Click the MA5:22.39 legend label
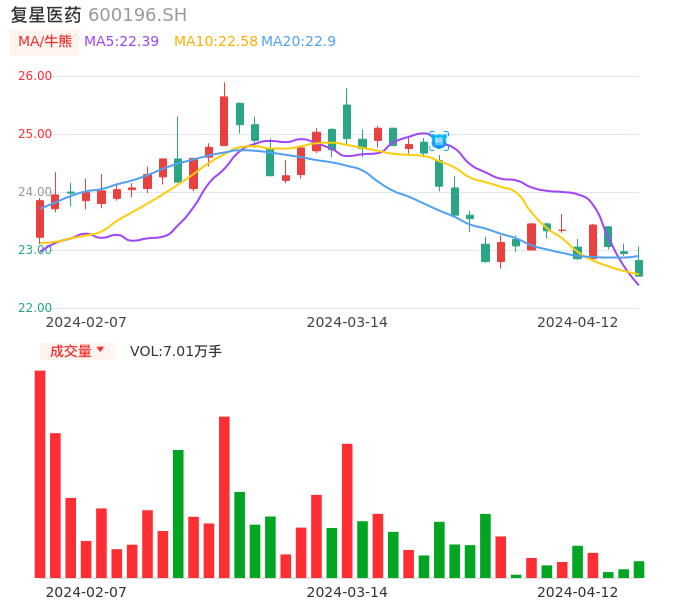This screenshot has width=686, height=606. click(121, 41)
